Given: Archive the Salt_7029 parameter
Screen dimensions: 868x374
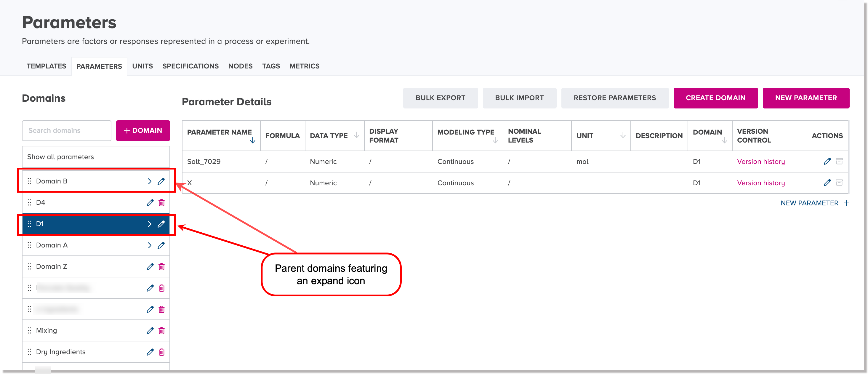Looking at the screenshot, I should [839, 162].
